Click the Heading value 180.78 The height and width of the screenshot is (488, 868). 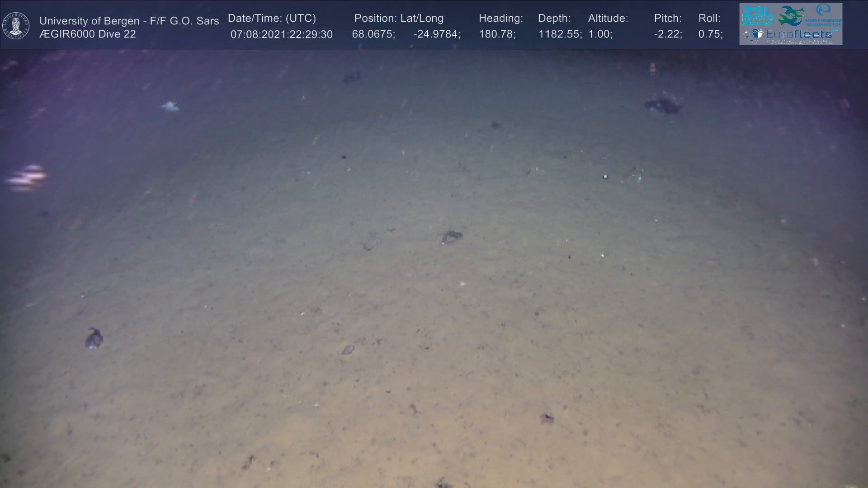point(496,34)
